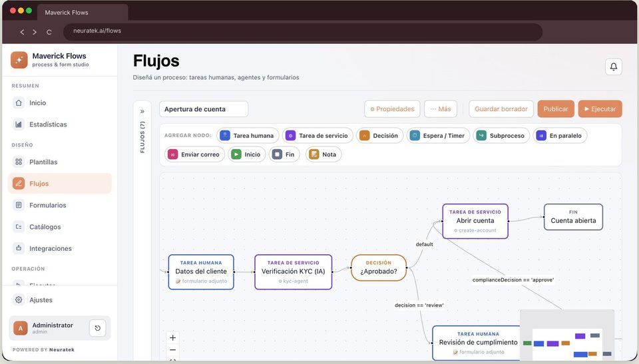The width and height of the screenshot is (639, 364).
Task: Zoom out the canvas with minus button
Action: coord(173,350)
